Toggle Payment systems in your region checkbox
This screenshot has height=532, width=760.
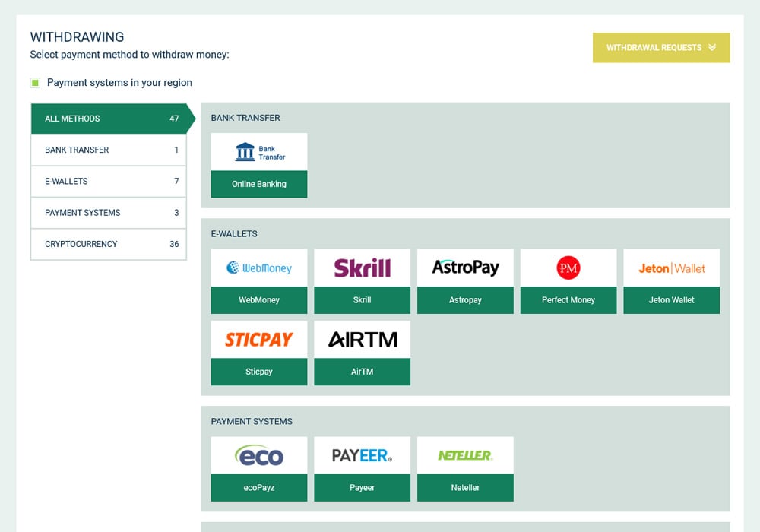36,83
